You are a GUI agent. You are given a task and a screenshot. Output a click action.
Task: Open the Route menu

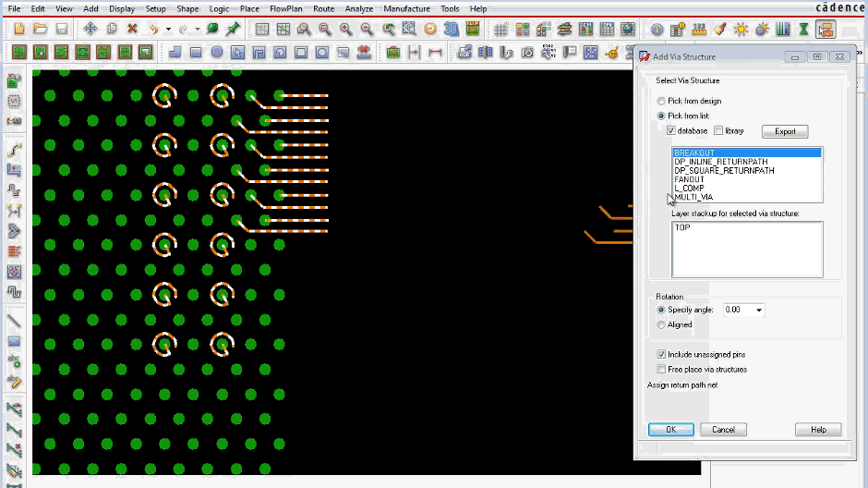pyautogui.click(x=324, y=9)
